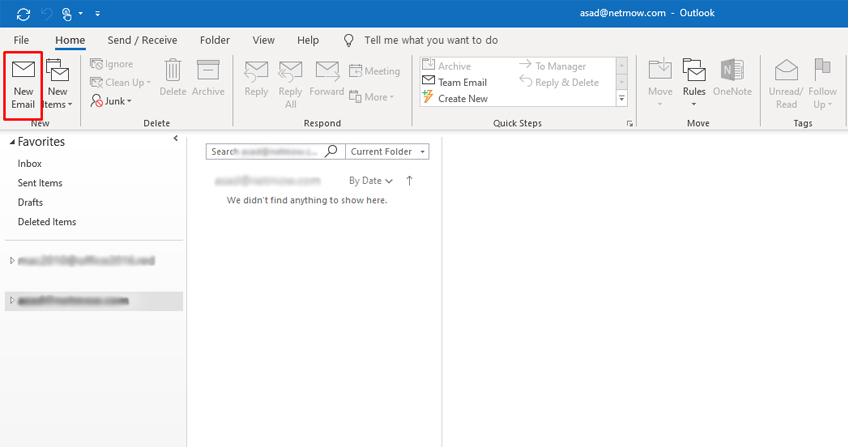The height and width of the screenshot is (447, 848).
Task: Click the Undo icon in title bar
Action: click(x=47, y=14)
